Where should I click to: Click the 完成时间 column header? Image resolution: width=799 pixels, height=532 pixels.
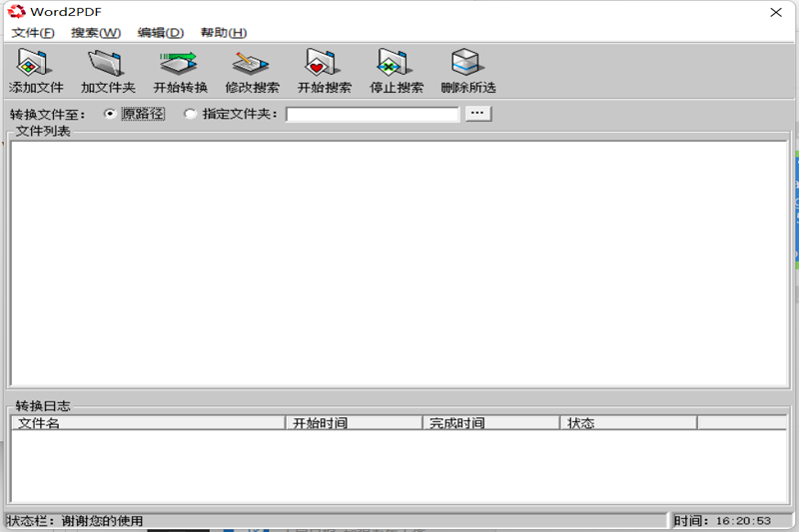[491, 423]
